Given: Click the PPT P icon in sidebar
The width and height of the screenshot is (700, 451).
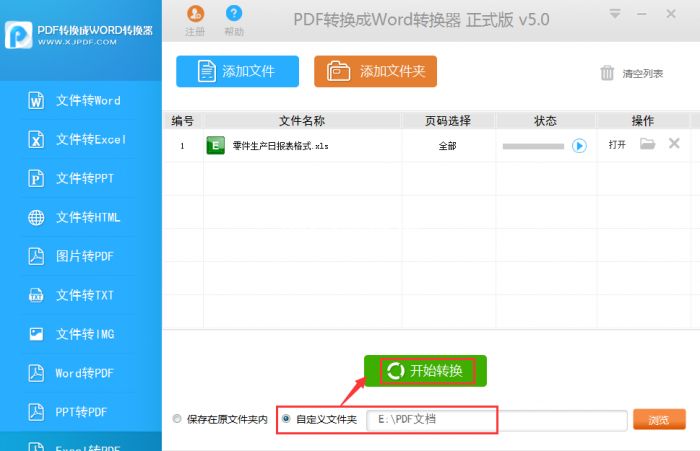Looking at the screenshot, I should (36, 178).
